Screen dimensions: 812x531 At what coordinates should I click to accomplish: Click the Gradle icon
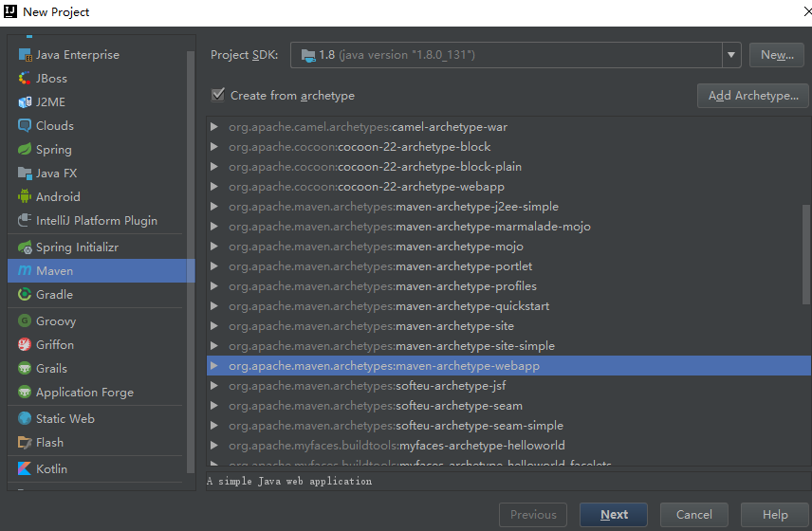(25, 295)
